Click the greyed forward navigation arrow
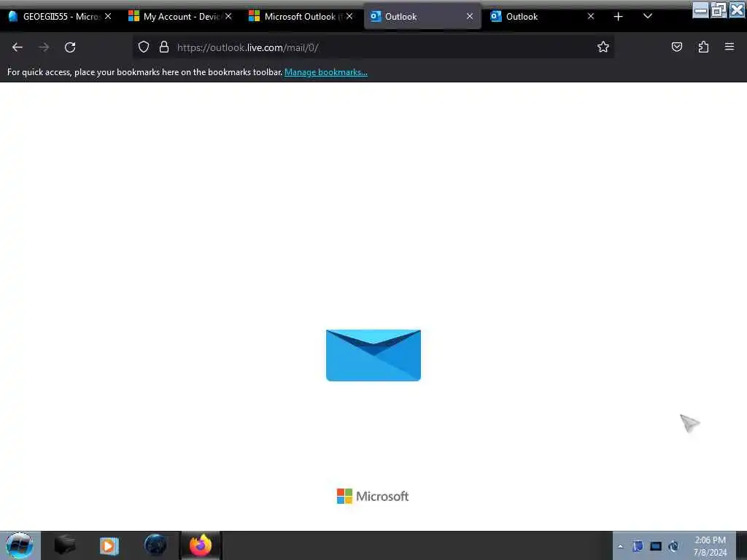 44,47
